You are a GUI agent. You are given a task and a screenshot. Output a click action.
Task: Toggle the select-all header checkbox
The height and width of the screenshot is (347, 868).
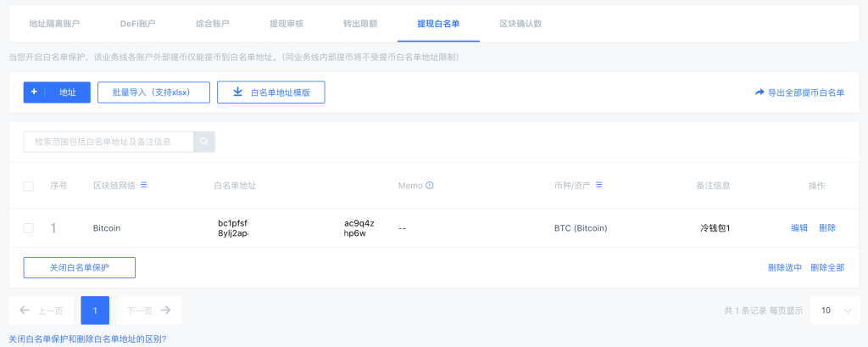[29, 186]
